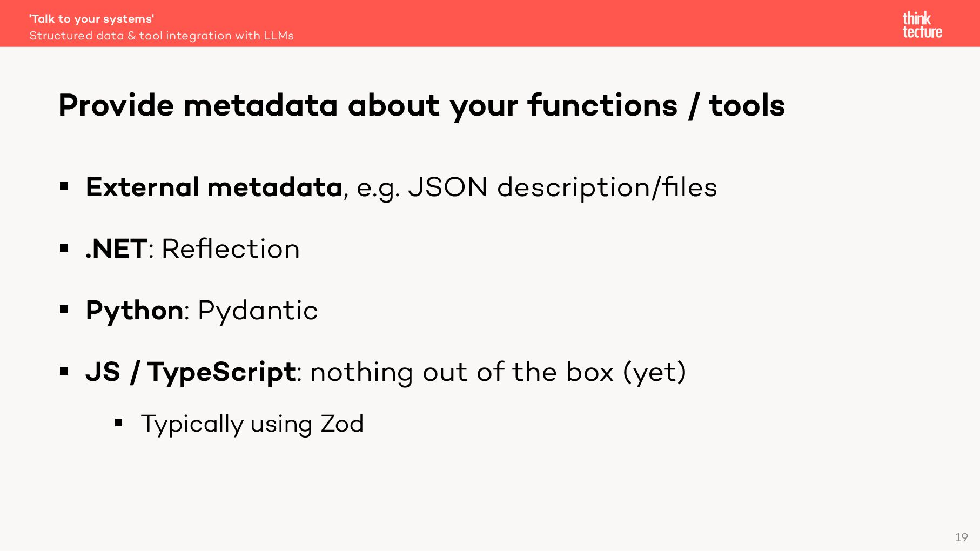980x551 pixels.
Task: Click the 'Talk to your systems' header title
Action: click(x=91, y=19)
